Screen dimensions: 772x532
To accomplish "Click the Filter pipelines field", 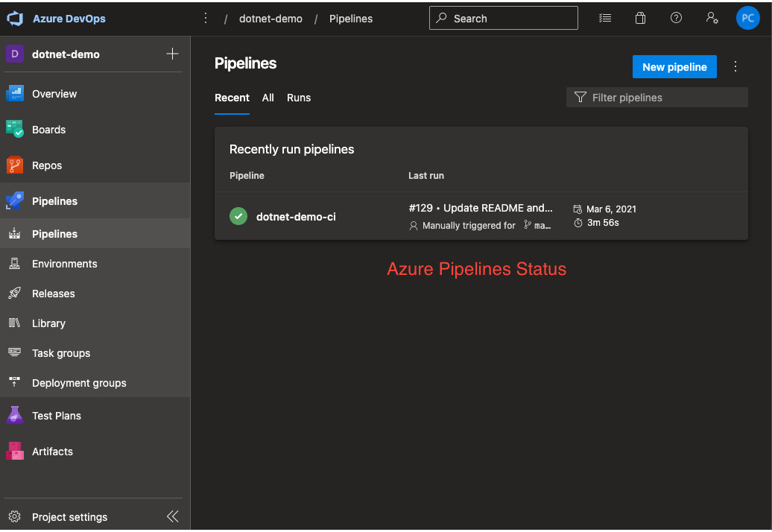I will coord(656,98).
